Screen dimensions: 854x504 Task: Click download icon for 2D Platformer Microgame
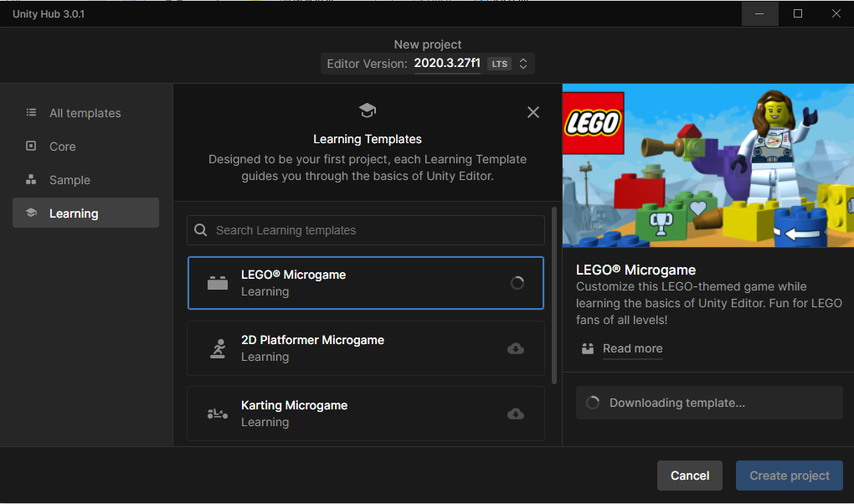pyautogui.click(x=516, y=348)
